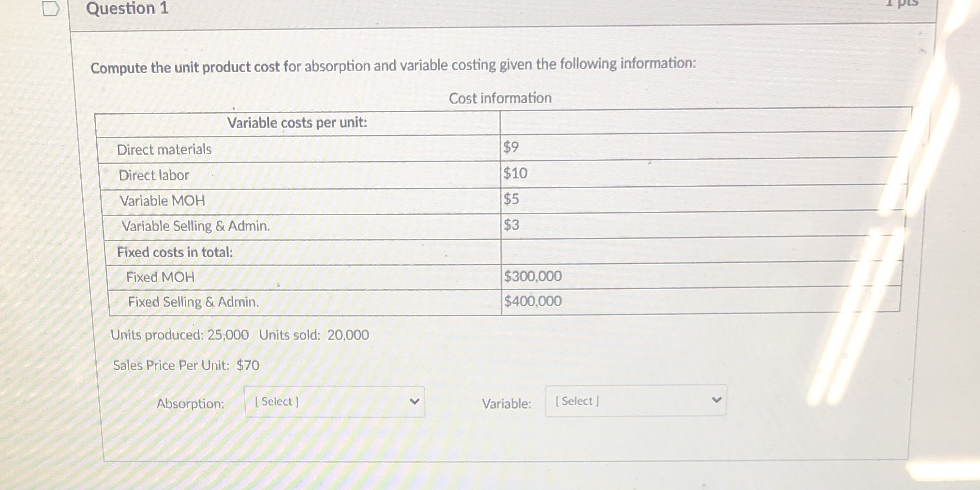Click the Direct labor row

pyautogui.click(x=154, y=175)
